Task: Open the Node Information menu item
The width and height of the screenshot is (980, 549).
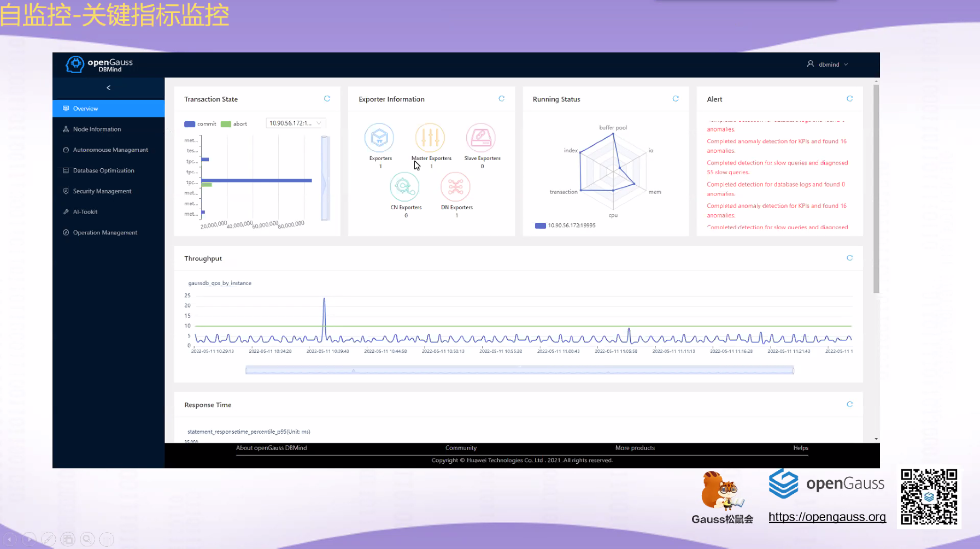Action: [108, 129]
